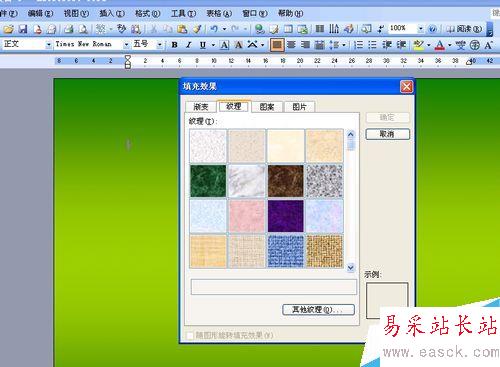Click the Highlight marker icon
The height and width of the screenshot is (367, 500).
[x=418, y=45]
